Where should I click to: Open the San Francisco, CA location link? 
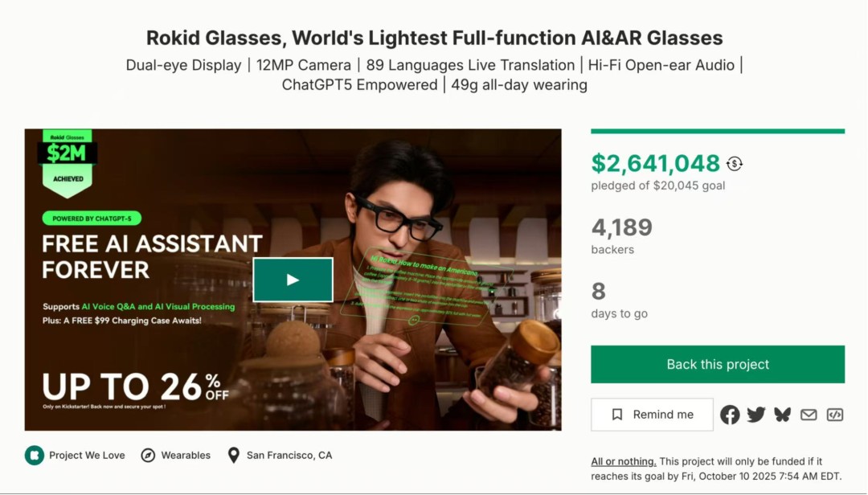pos(289,456)
